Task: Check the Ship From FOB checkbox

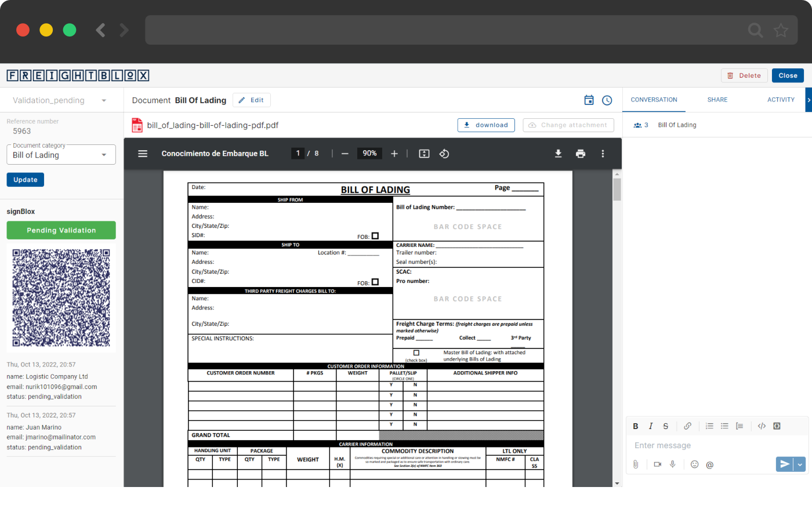Action: (375, 236)
